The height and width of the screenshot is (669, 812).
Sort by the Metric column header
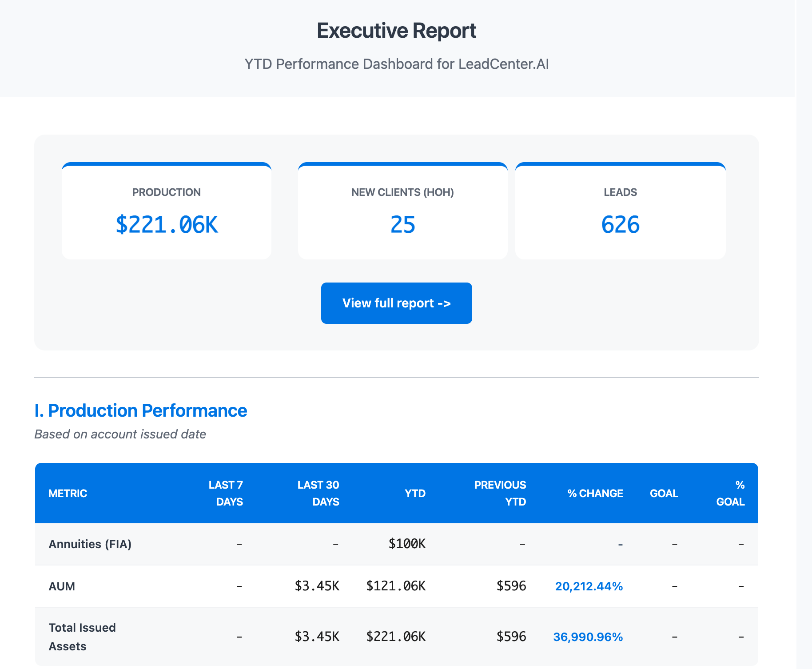coord(68,493)
